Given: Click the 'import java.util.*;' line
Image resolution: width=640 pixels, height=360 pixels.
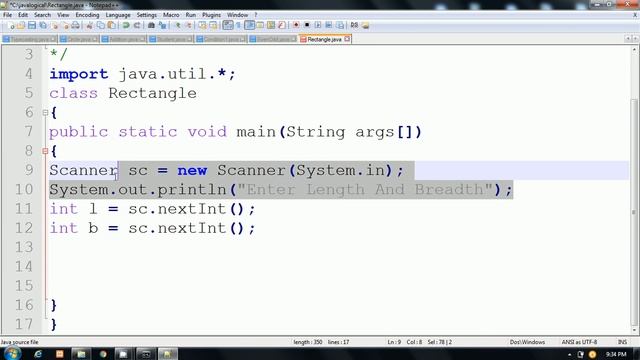Looking at the screenshot, I should tap(142, 74).
